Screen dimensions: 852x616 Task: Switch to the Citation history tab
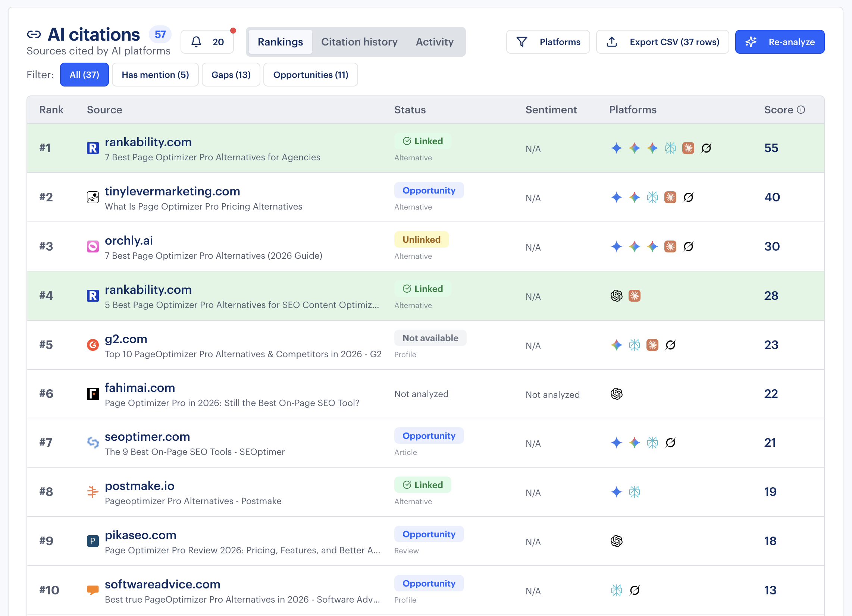point(359,42)
